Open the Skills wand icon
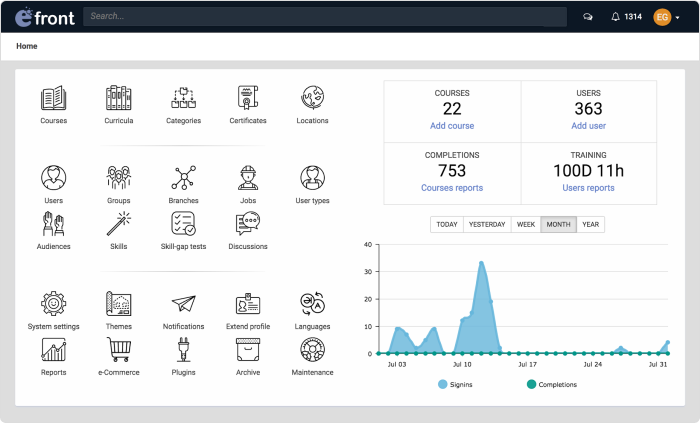Image resolution: width=700 pixels, height=423 pixels. click(x=118, y=224)
